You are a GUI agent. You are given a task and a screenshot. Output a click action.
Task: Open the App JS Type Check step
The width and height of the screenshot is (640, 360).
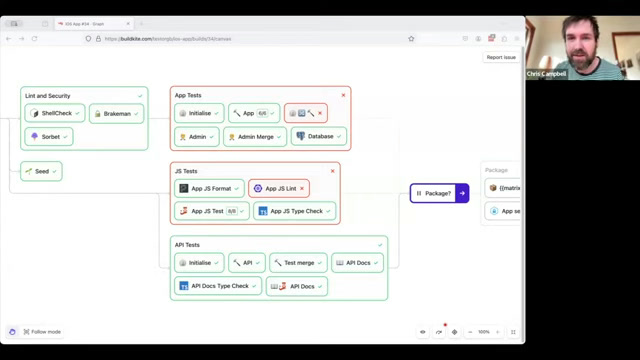pyautogui.click(x=295, y=211)
